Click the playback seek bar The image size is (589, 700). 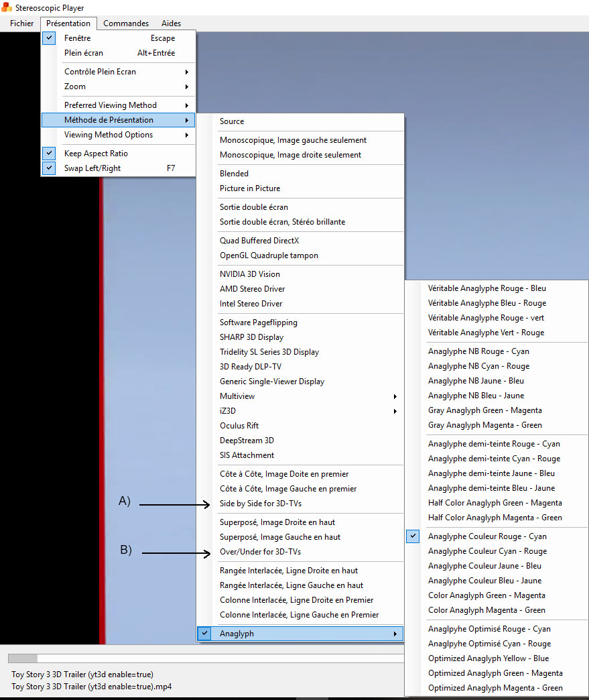point(201,658)
